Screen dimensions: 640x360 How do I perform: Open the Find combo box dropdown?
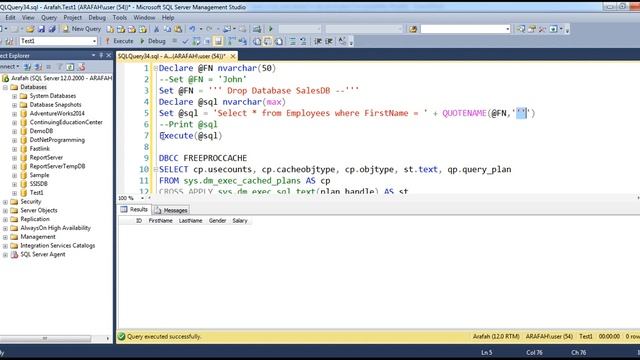(507, 29)
